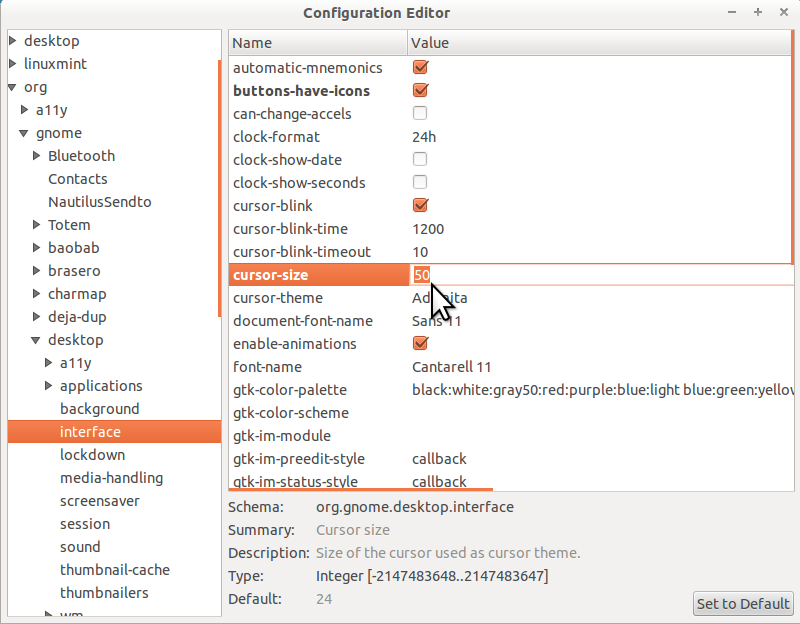
Task: Expand the linuxmint tree node
Action: 13,64
